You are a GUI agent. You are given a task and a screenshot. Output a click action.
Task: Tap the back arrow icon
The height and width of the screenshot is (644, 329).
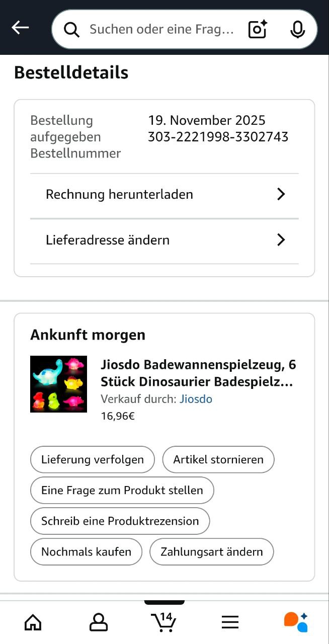click(x=20, y=28)
